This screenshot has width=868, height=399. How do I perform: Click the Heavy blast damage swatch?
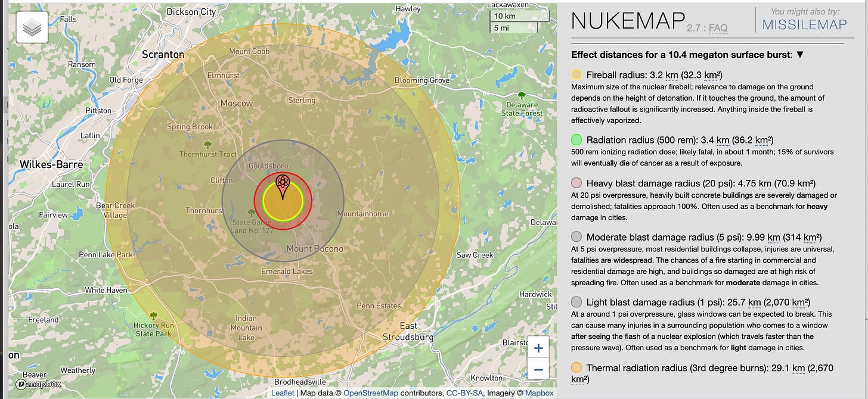(576, 183)
